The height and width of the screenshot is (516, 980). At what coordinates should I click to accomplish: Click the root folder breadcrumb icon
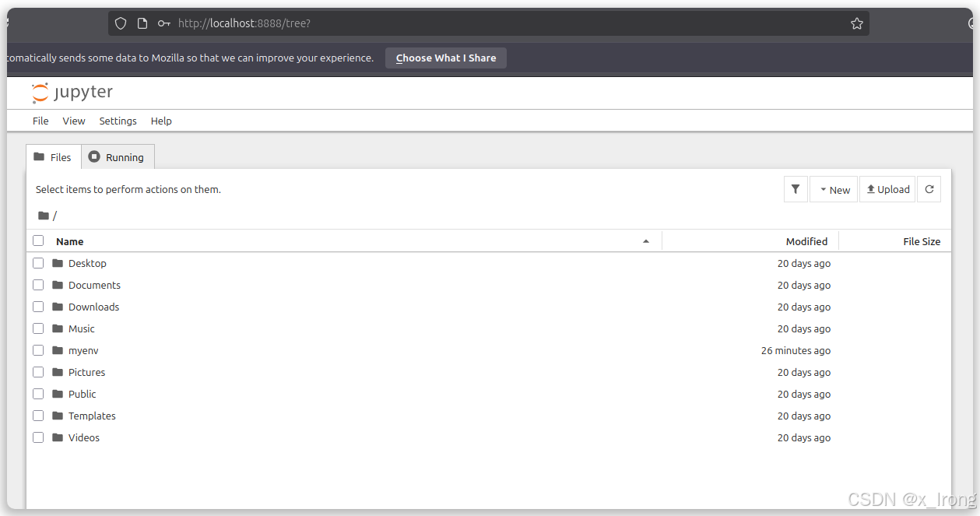[x=44, y=216]
